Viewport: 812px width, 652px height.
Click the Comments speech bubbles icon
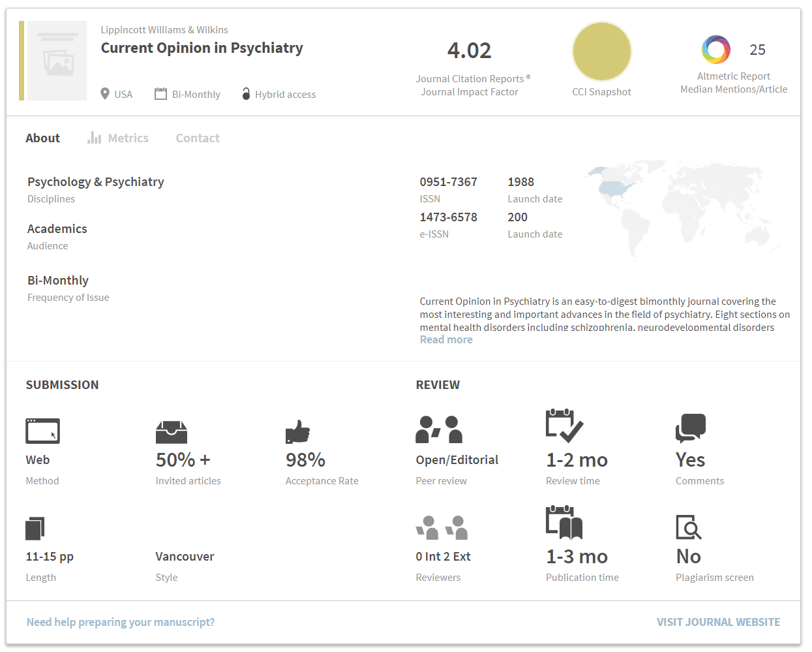691,428
